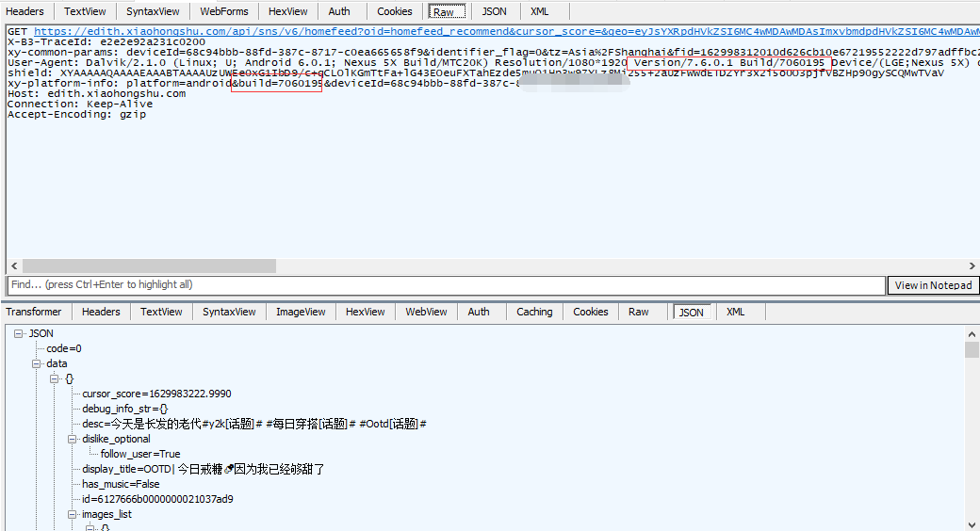Open response SyntaxView tab
The image size is (980, 531).
coord(229,312)
